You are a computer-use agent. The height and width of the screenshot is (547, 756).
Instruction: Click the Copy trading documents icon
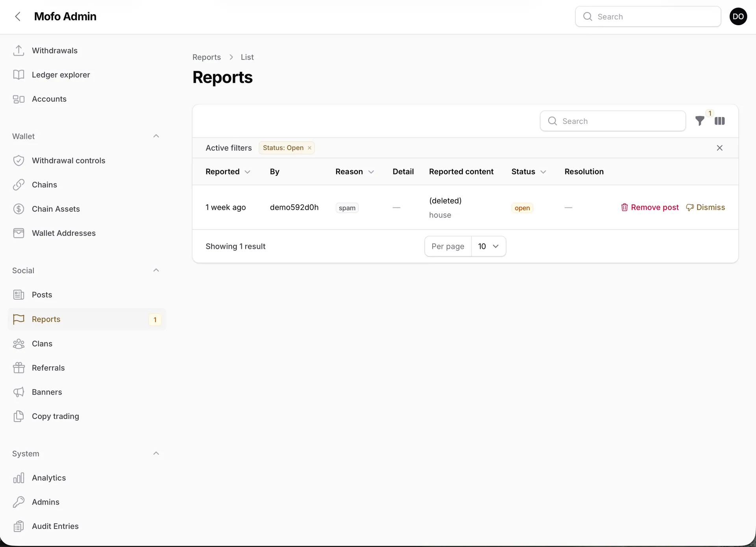[19, 416]
